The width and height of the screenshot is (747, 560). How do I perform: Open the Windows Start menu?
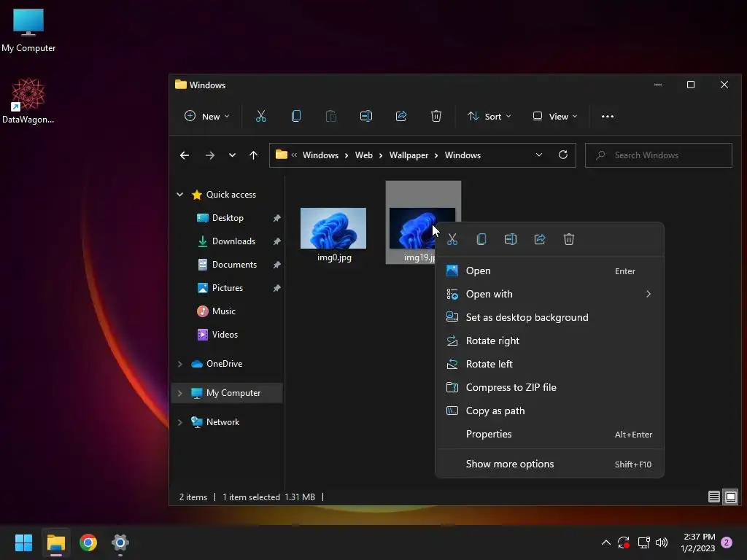pyautogui.click(x=23, y=542)
